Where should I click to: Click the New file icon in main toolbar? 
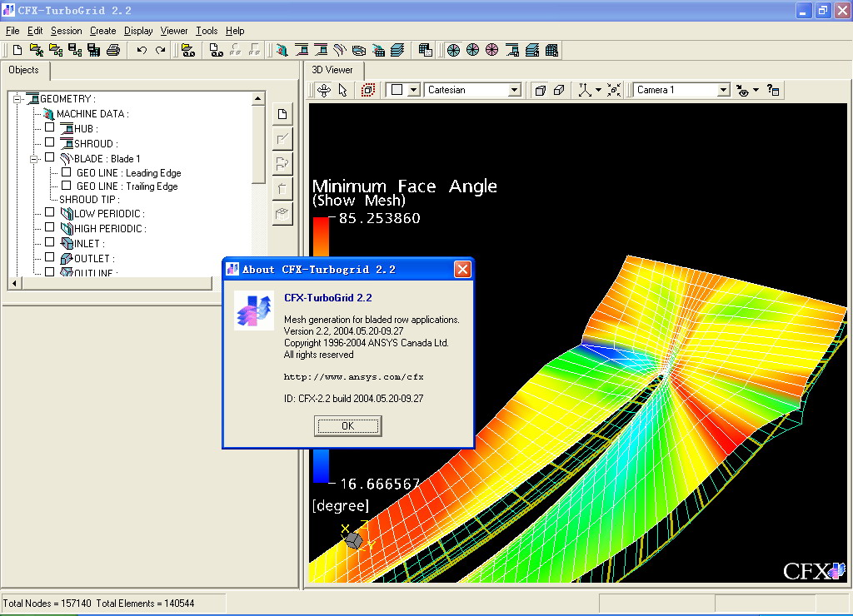pyautogui.click(x=17, y=51)
